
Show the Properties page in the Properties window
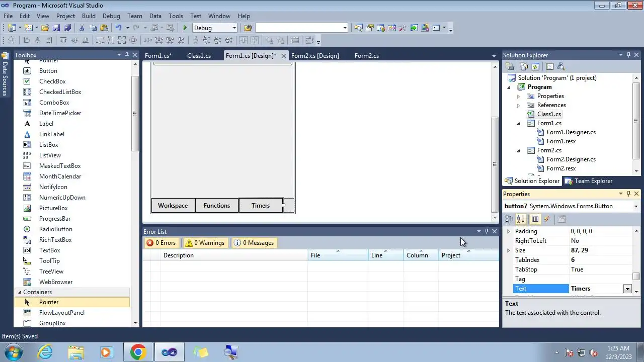pyautogui.click(x=535, y=219)
